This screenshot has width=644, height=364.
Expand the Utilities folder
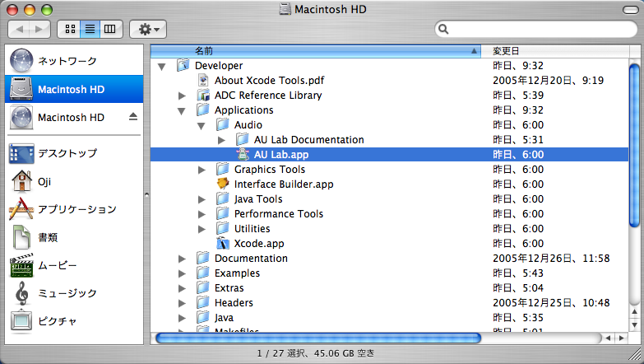(202, 229)
